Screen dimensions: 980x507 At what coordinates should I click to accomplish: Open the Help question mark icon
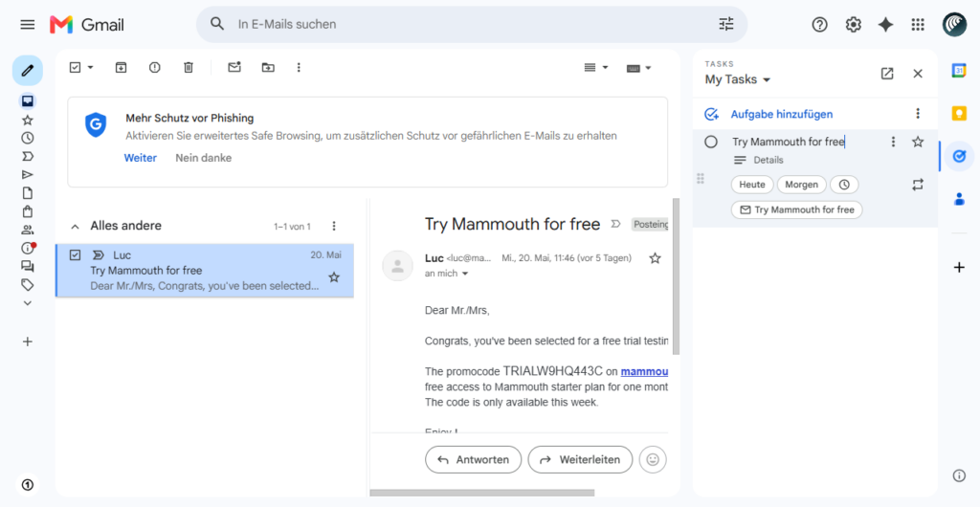pyautogui.click(x=819, y=24)
